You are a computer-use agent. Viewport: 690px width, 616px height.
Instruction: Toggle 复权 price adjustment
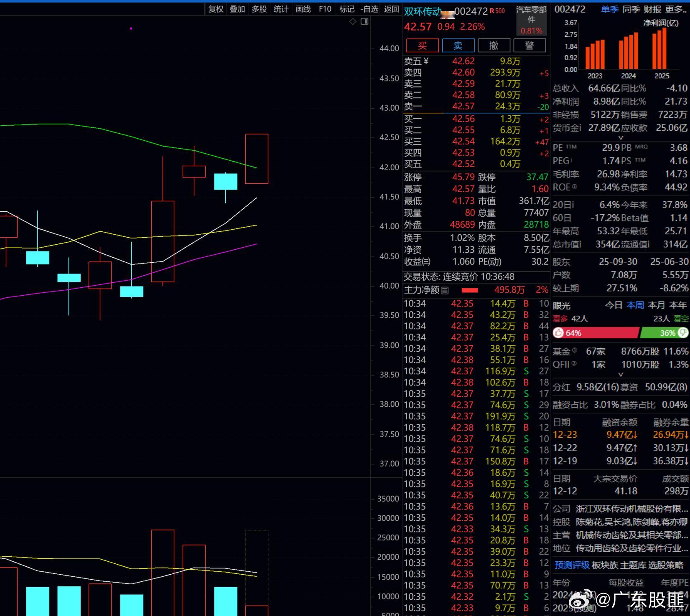point(216,9)
